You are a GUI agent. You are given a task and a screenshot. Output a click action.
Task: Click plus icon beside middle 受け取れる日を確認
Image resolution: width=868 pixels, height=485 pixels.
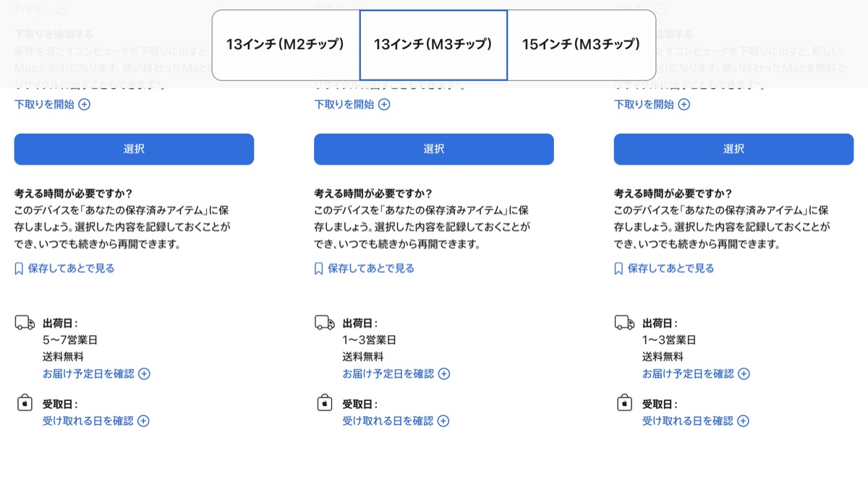443,421
